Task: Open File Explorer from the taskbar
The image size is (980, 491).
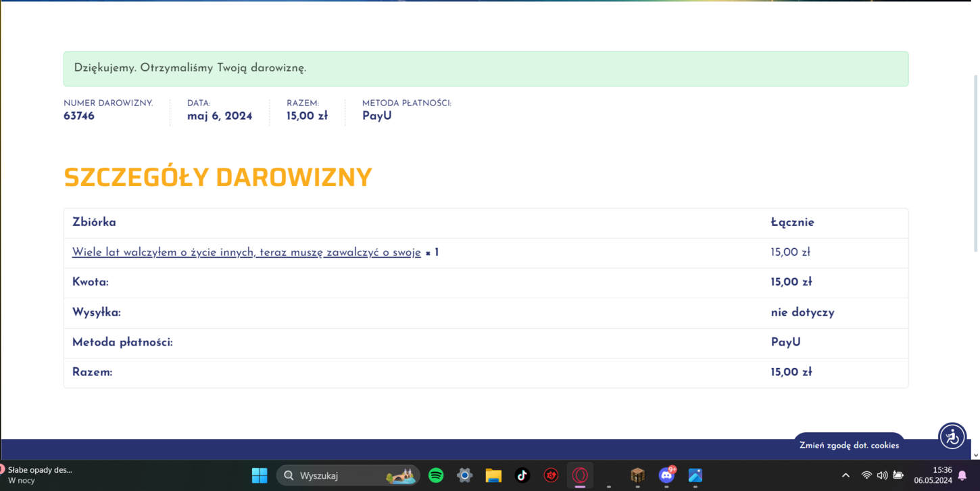Action: (493, 475)
